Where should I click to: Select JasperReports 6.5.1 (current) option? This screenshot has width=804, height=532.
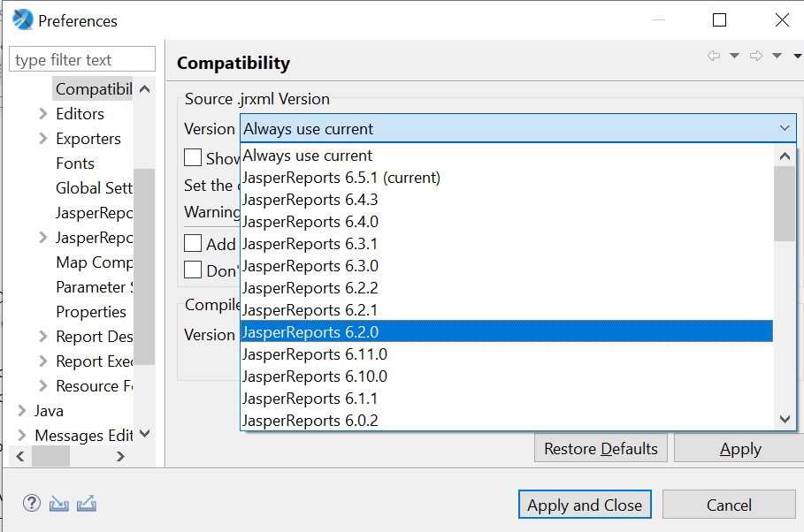(x=507, y=178)
